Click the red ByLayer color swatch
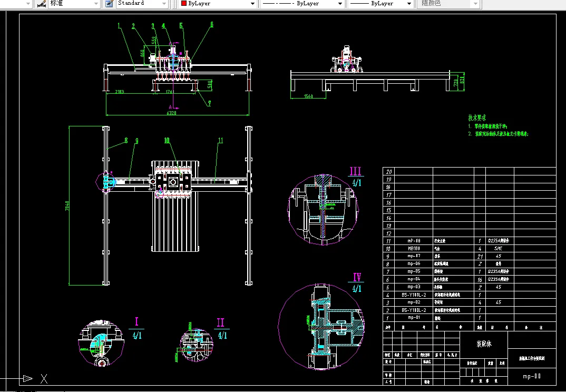Viewport: 566px width, 392px height. [x=184, y=4]
